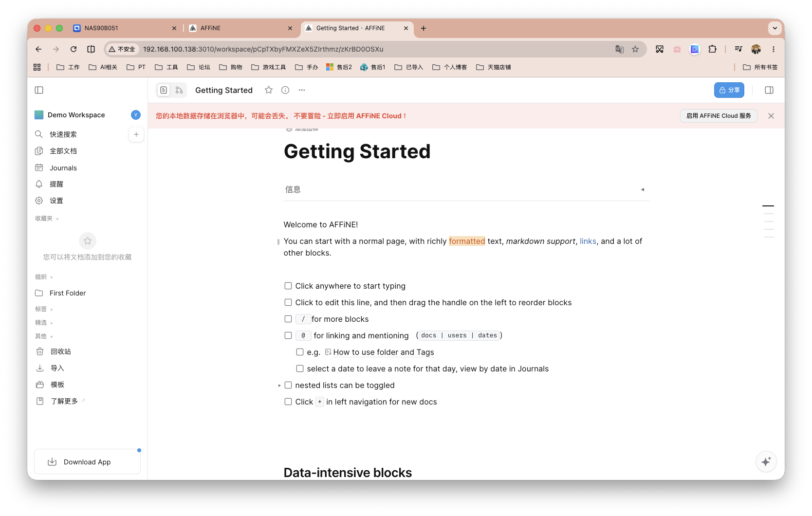Open a new browser tab

[424, 28]
